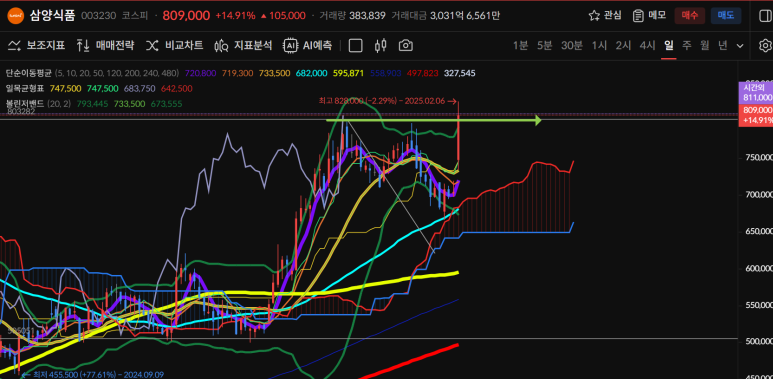Viewport: 773px width, 379px height.
Task: Click the red 809,000 +14.91% price tag
Action: pos(755,115)
